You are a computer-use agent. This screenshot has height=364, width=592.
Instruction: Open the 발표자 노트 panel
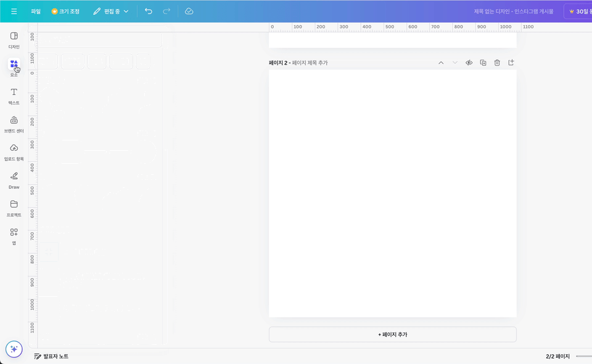point(50,356)
